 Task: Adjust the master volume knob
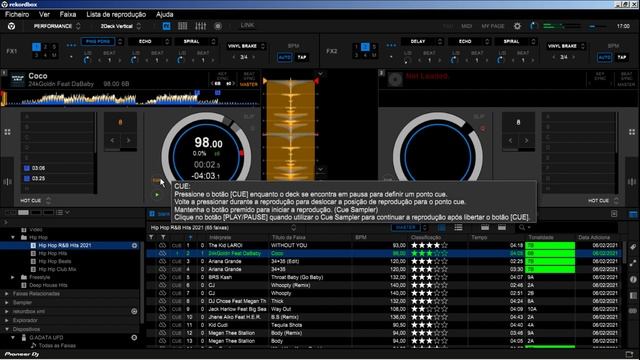(533, 26)
